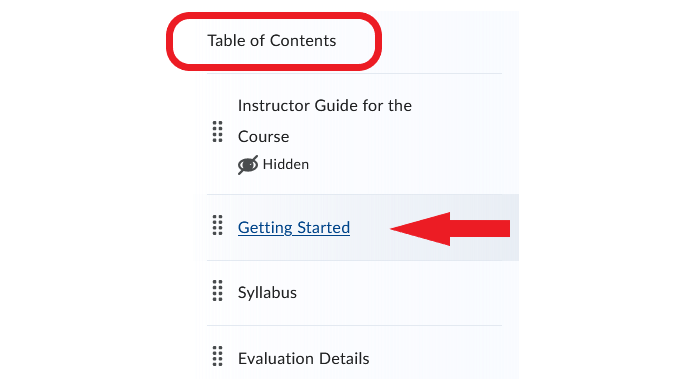
Task: Click the Evaluation Details drag handle
Action: [x=217, y=356]
